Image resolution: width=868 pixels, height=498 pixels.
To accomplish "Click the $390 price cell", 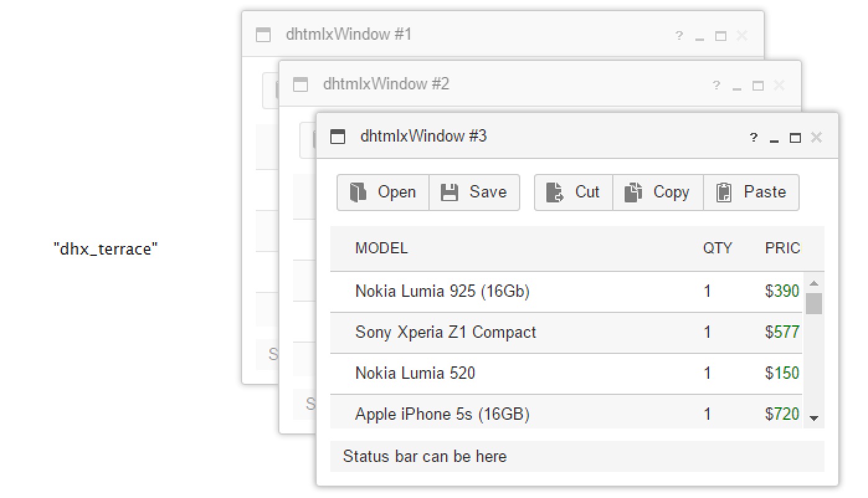I will (782, 291).
